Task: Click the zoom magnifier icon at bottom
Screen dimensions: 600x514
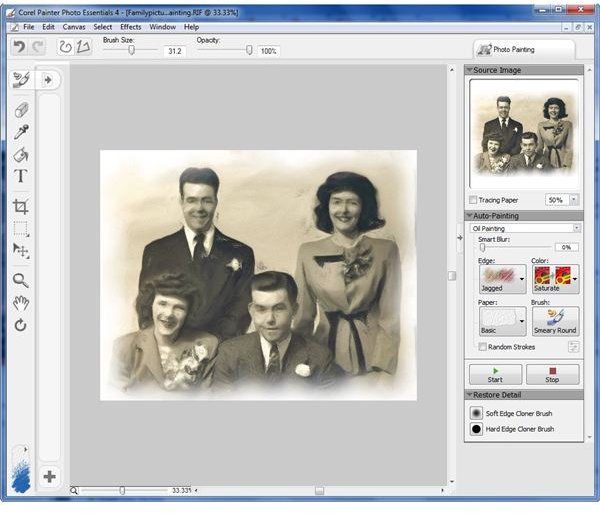Action: (74, 491)
